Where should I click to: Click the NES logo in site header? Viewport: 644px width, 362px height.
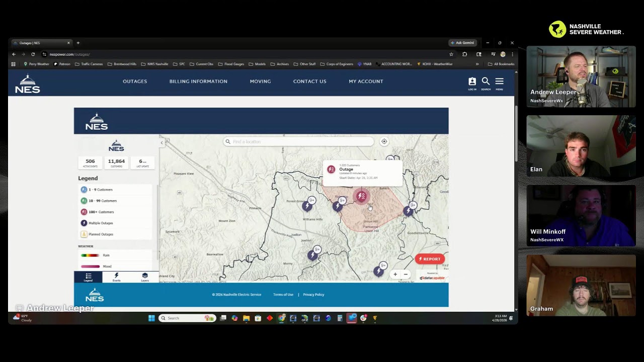click(x=27, y=84)
